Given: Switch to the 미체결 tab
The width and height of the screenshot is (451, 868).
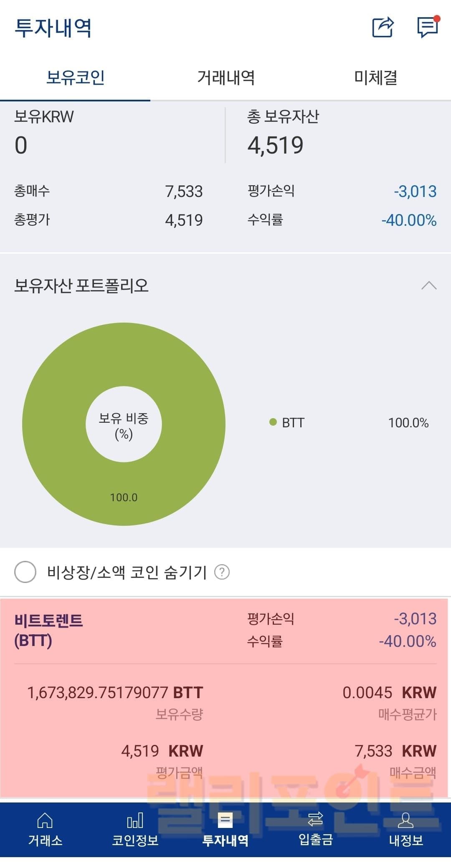Looking at the screenshot, I should coord(375,78).
